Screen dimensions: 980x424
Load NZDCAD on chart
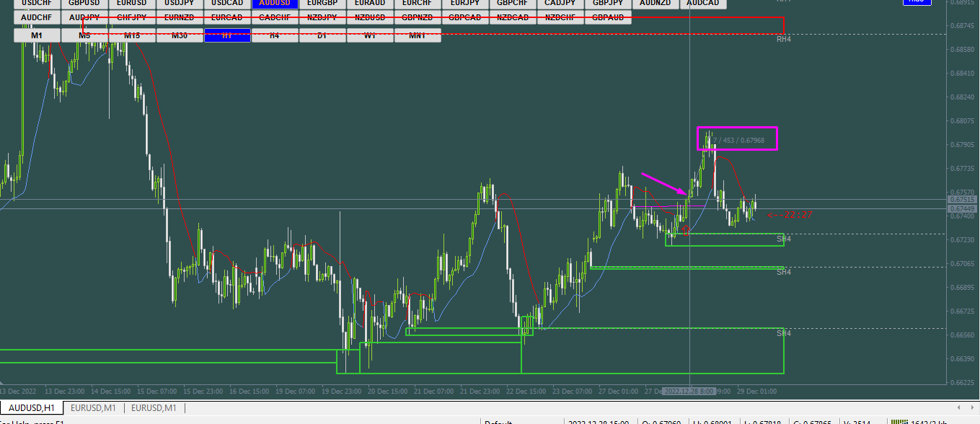pos(513,17)
